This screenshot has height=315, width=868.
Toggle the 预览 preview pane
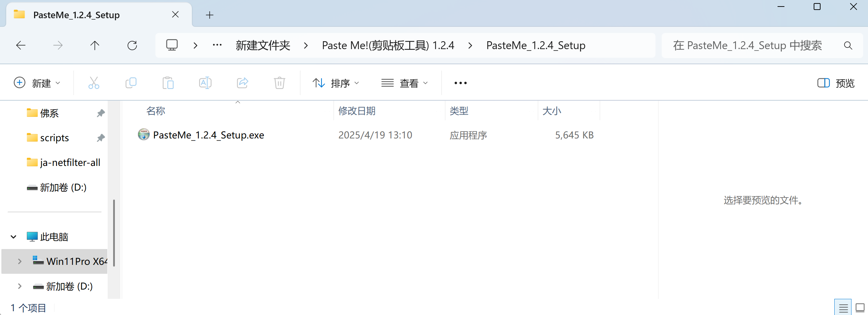tap(836, 83)
